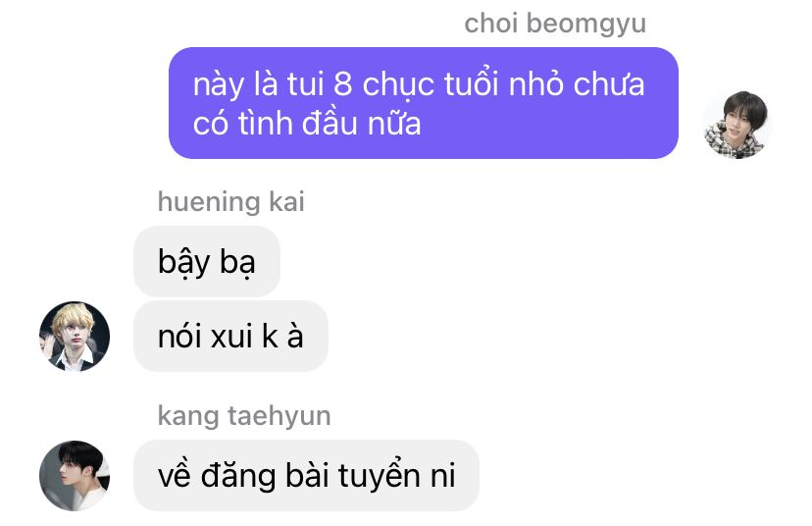Image resolution: width=812 pixels, height=526 pixels.
Task: Click the "bậy bạ" message bubble
Action: point(207,262)
